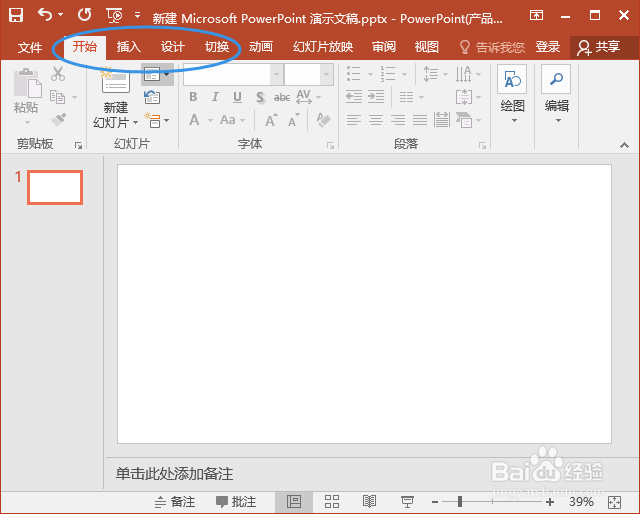Save the presentation with the floppy disk icon

pyautogui.click(x=16, y=16)
